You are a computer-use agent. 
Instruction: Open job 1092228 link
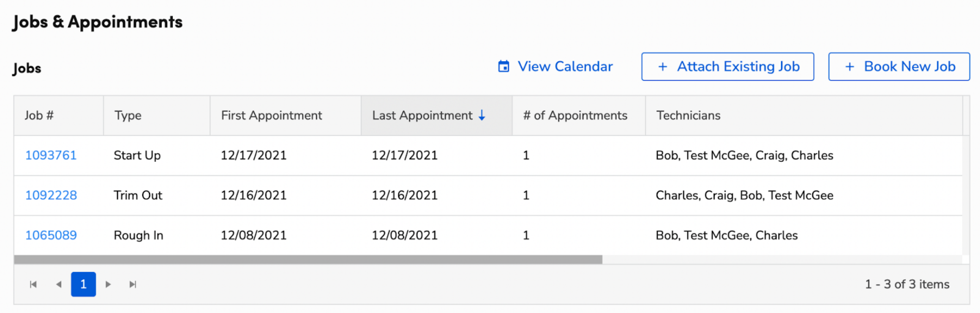(x=51, y=195)
